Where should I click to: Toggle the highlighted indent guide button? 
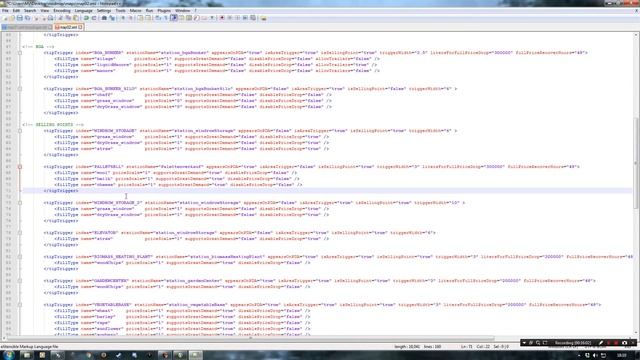point(174,18)
